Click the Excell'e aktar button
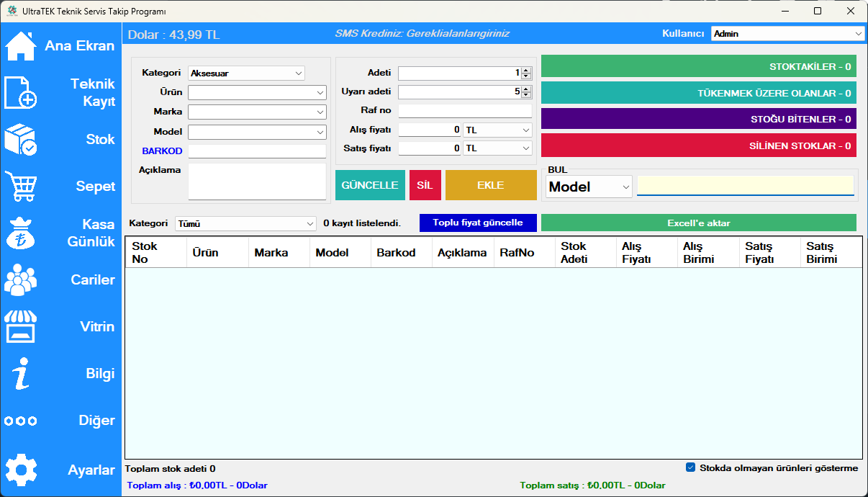 point(698,223)
